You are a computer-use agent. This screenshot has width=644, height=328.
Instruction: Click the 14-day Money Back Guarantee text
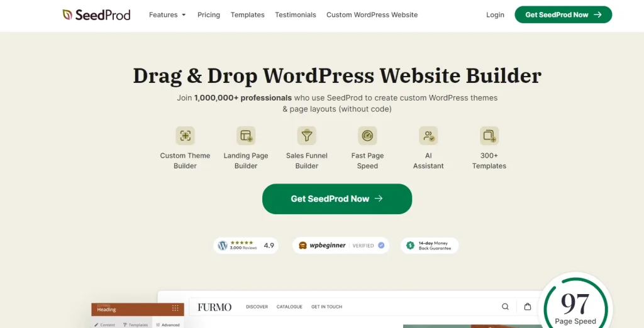point(435,246)
